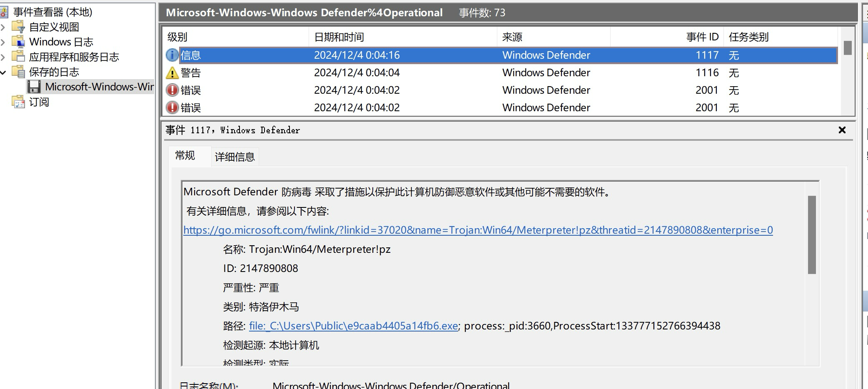Click event ID 1117 in the list
The image size is (868, 389).
707,55
